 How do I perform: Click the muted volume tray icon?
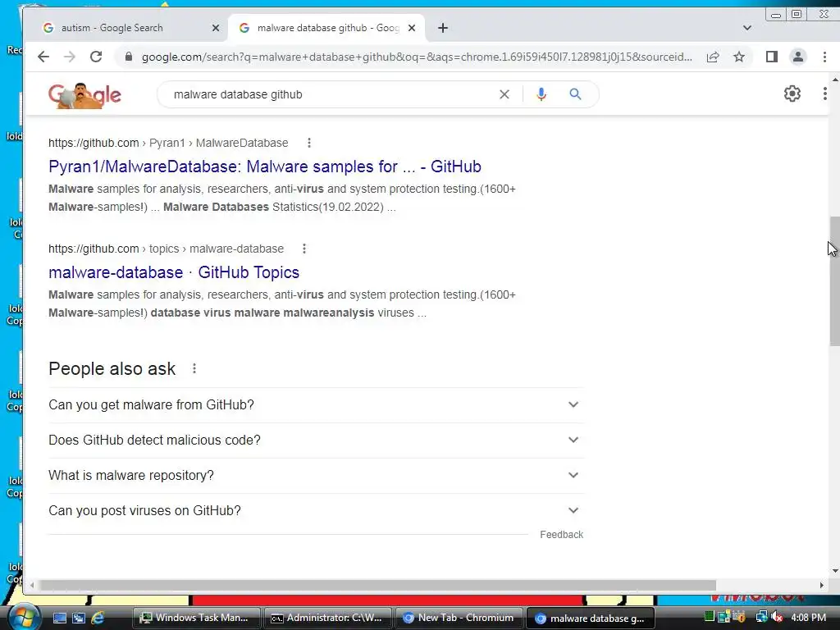point(777,617)
